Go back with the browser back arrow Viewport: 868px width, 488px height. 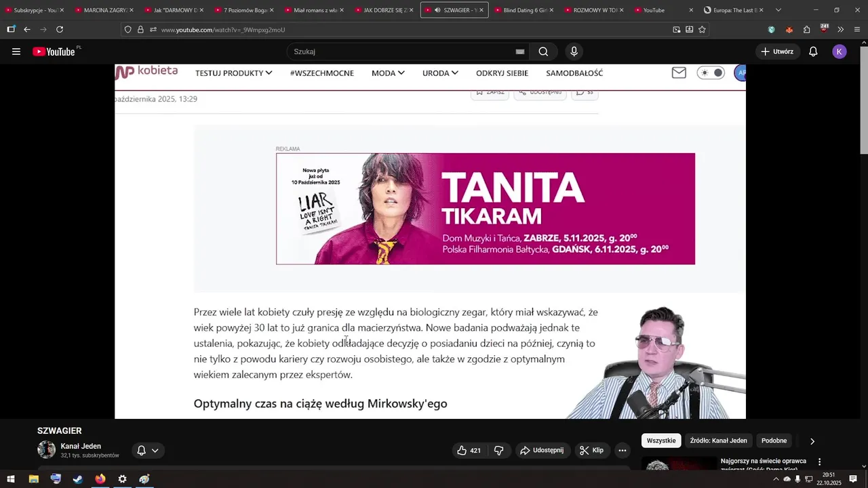27,29
